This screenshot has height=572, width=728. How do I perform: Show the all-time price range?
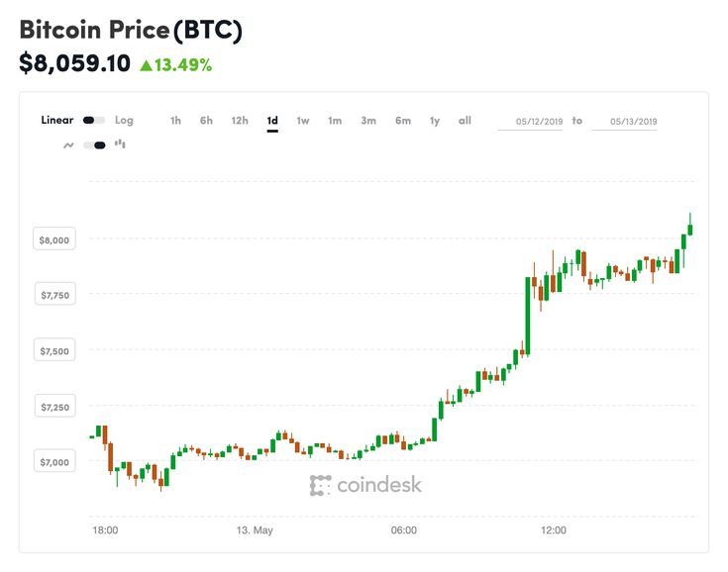pyautogui.click(x=465, y=121)
